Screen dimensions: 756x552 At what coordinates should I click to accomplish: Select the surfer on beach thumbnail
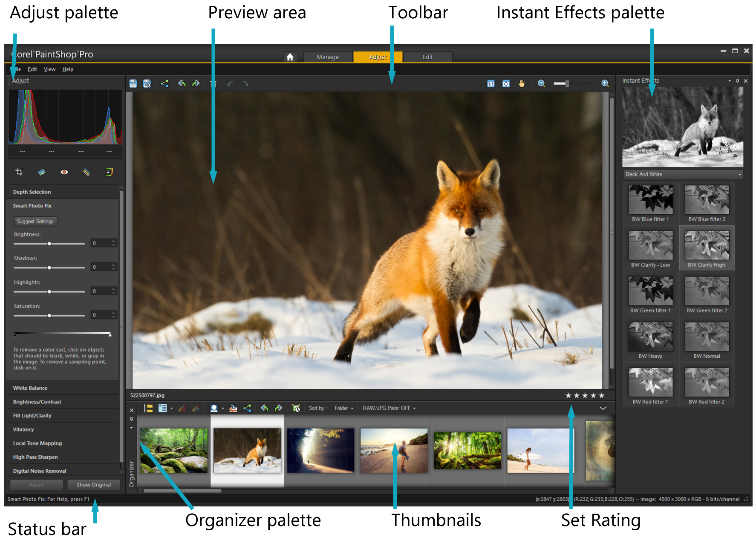coord(540,451)
